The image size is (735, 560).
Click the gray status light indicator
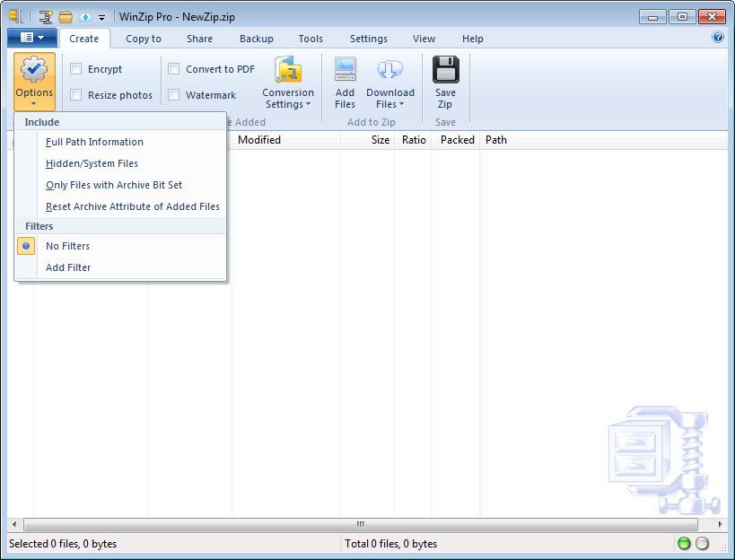click(702, 543)
